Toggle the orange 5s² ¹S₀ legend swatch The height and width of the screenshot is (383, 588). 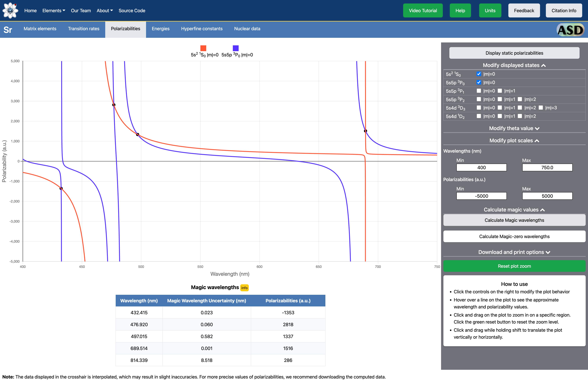203,48
